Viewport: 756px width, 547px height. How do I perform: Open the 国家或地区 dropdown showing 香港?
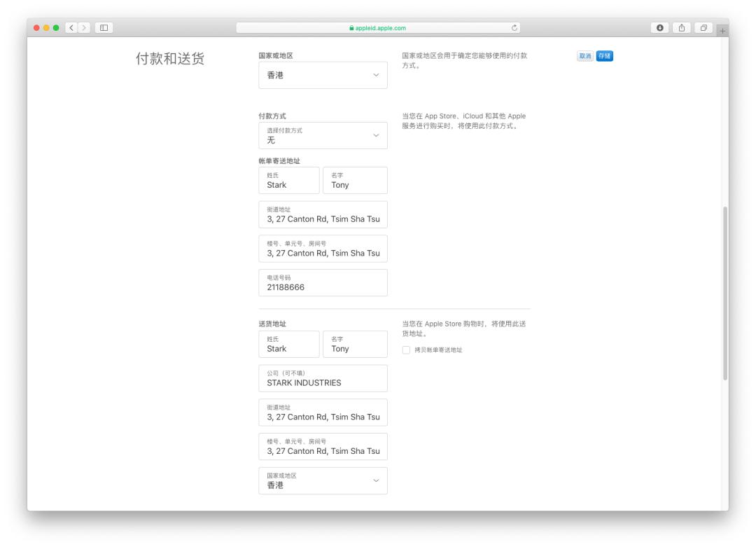point(323,74)
